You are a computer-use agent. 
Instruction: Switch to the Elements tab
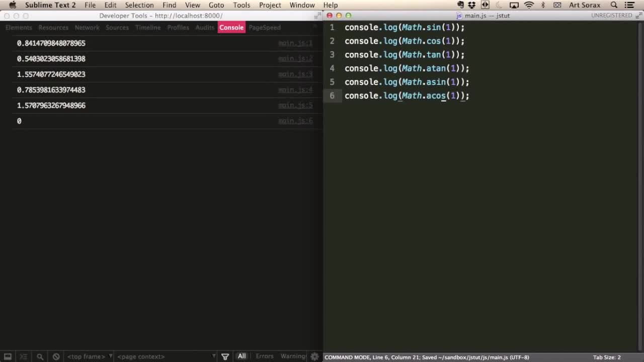click(19, 28)
